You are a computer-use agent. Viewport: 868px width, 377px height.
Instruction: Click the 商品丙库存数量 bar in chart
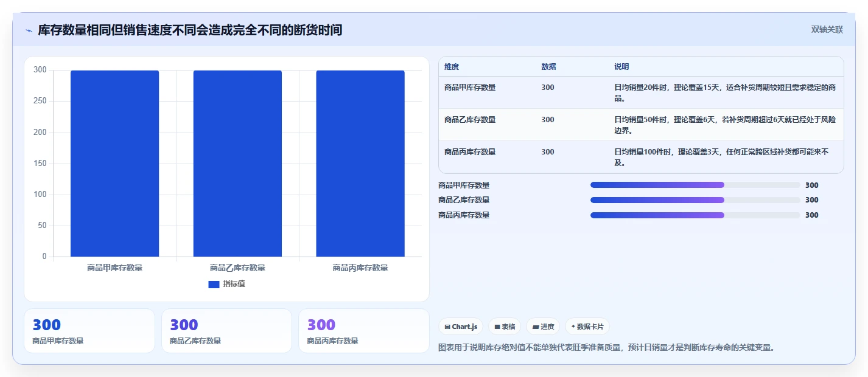coord(360,164)
